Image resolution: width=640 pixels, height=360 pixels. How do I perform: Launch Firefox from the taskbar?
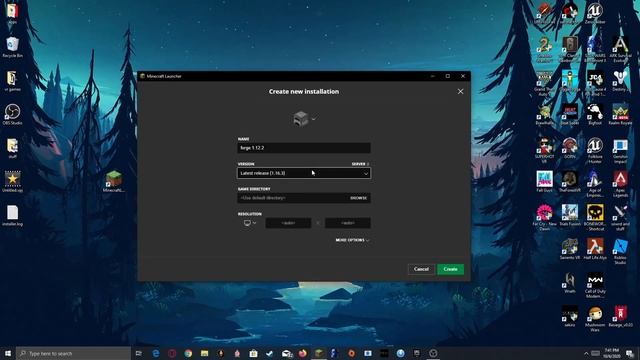pos(302,353)
